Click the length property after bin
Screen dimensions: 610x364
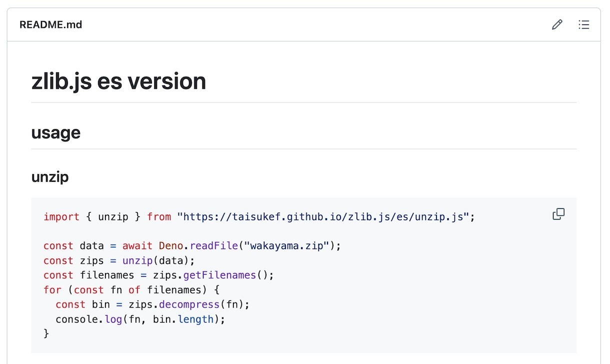pos(195,319)
